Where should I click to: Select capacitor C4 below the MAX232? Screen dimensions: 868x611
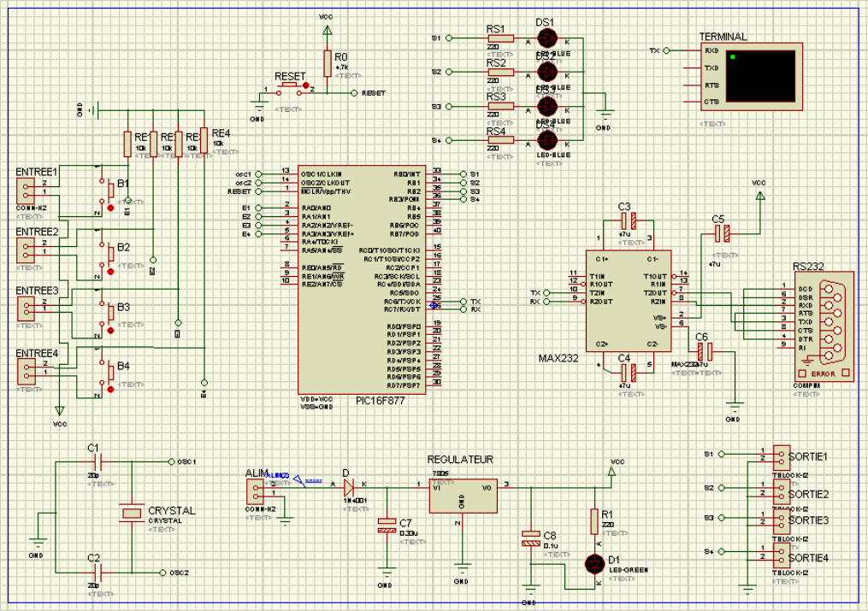tap(629, 372)
